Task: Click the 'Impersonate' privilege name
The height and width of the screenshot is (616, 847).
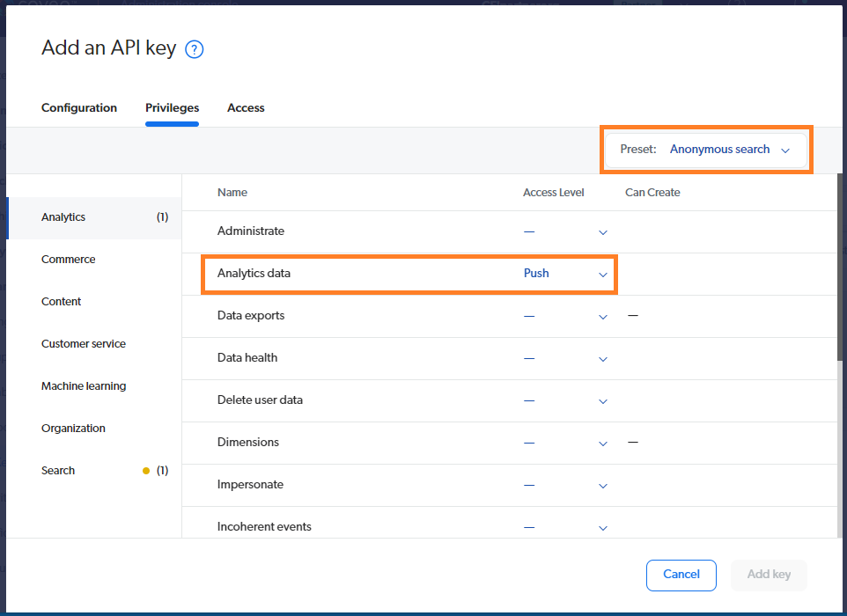Action: click(x=250, y=484)
